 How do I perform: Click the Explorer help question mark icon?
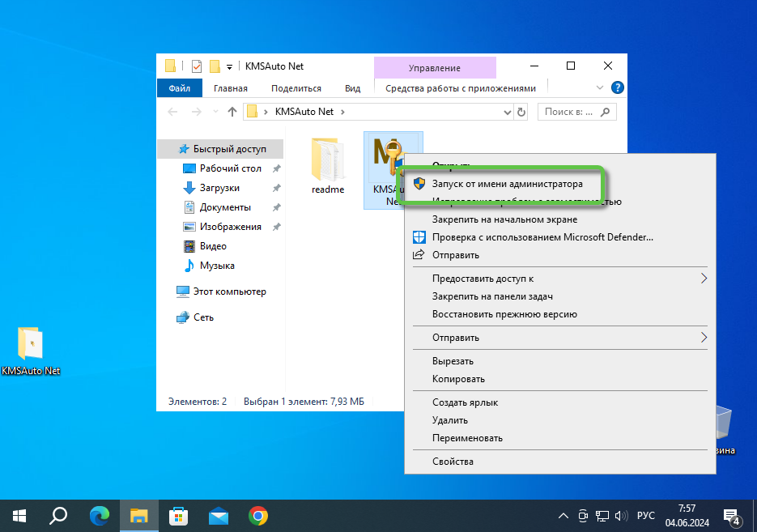pos(617,88)
